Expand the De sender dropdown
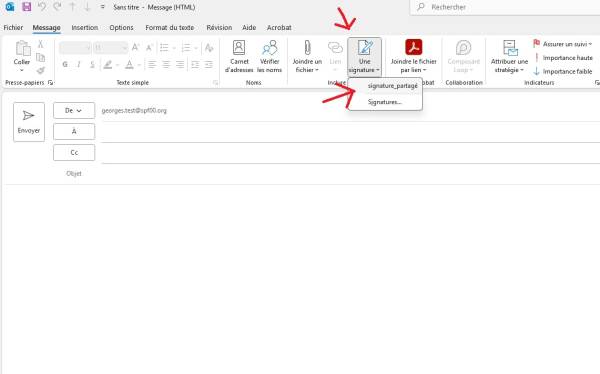The width and height of the screenshot is (600, 374). coord(74,111)
